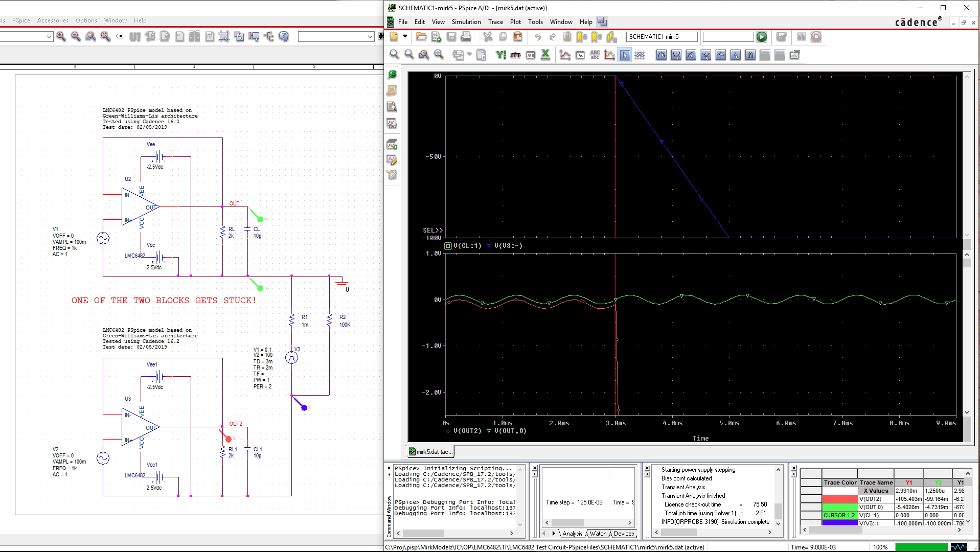Click the SEL>> marker on the upper plot
Screen dimensions: 980x552
[432, 231]
